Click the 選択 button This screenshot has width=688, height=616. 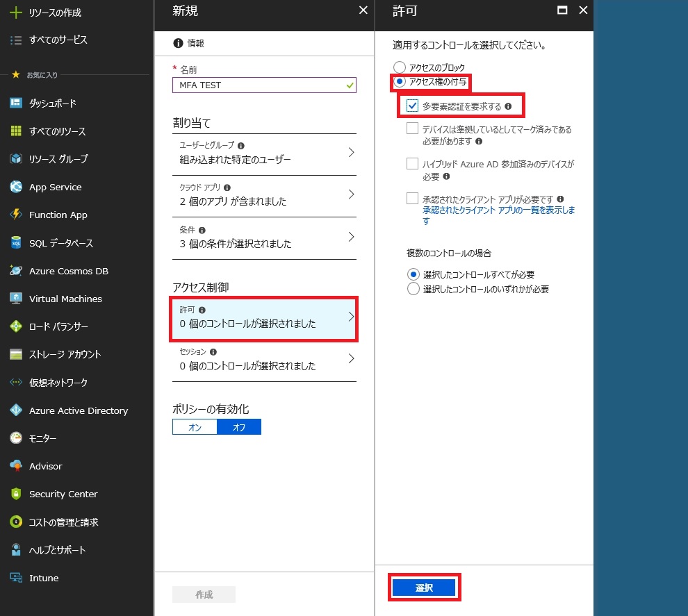click(x=424, y=588)
